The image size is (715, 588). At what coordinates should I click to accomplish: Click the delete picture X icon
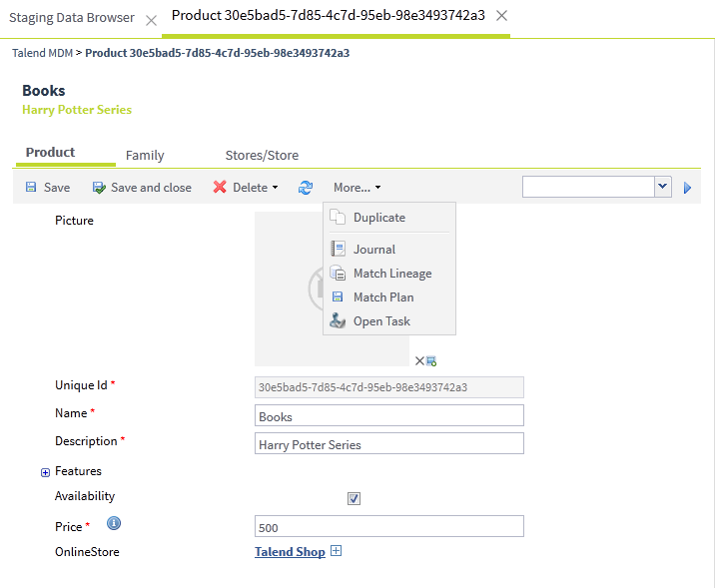click(419, 360)
